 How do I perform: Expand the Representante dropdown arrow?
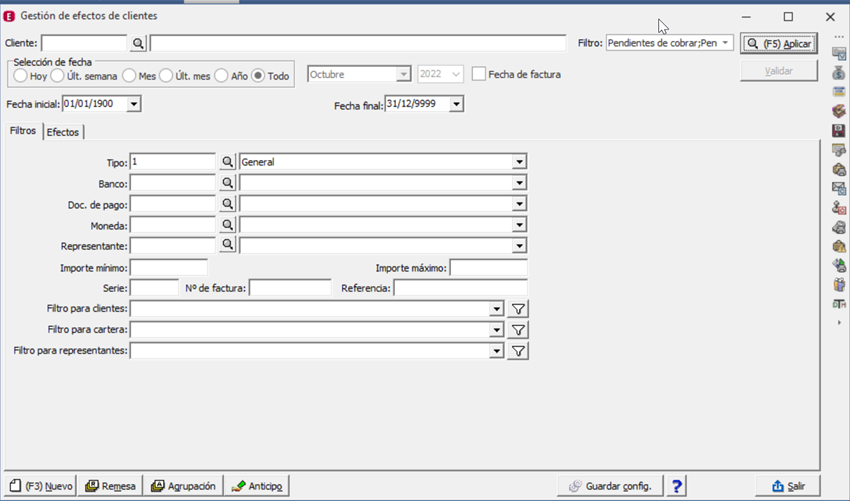[x=519, y=246]
